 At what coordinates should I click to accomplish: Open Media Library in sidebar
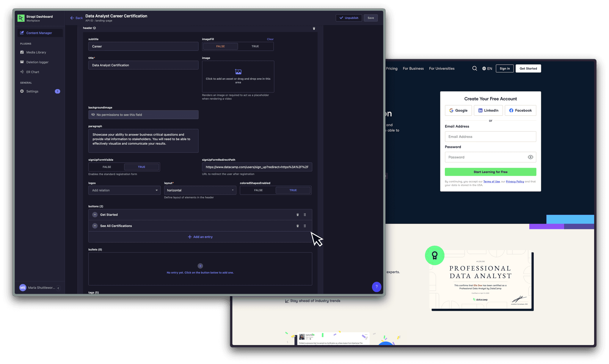point(36,52)
